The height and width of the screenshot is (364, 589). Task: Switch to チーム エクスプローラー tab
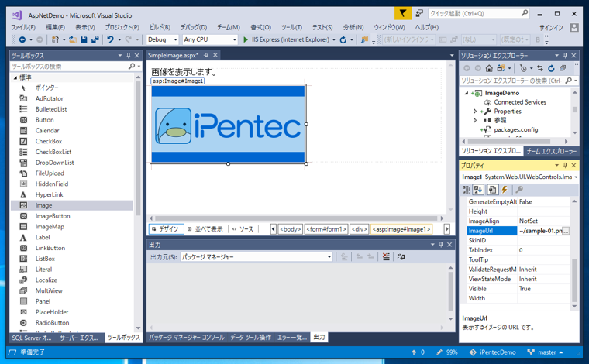pos(551,151)
